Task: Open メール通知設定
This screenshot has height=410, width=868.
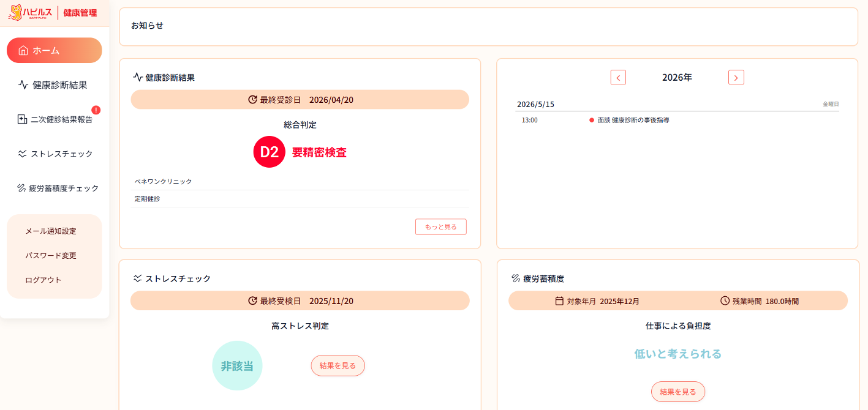Action: coord(51,231)
